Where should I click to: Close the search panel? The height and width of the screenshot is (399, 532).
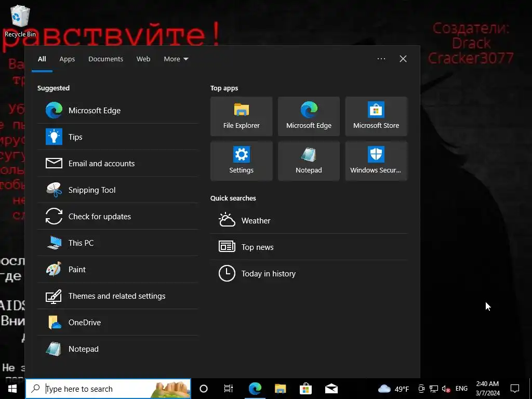403,59
